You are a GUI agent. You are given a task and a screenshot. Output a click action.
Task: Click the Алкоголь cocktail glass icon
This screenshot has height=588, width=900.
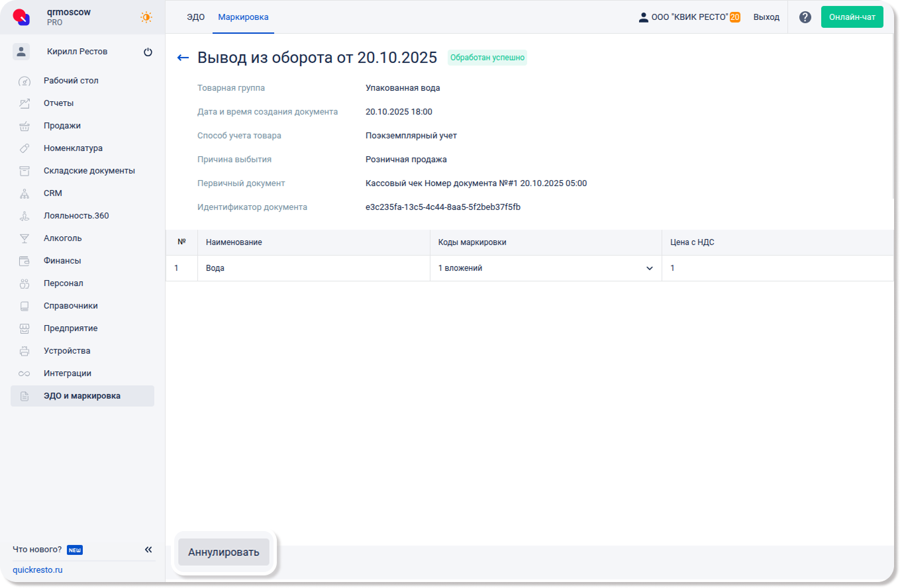tap(25, 238)
